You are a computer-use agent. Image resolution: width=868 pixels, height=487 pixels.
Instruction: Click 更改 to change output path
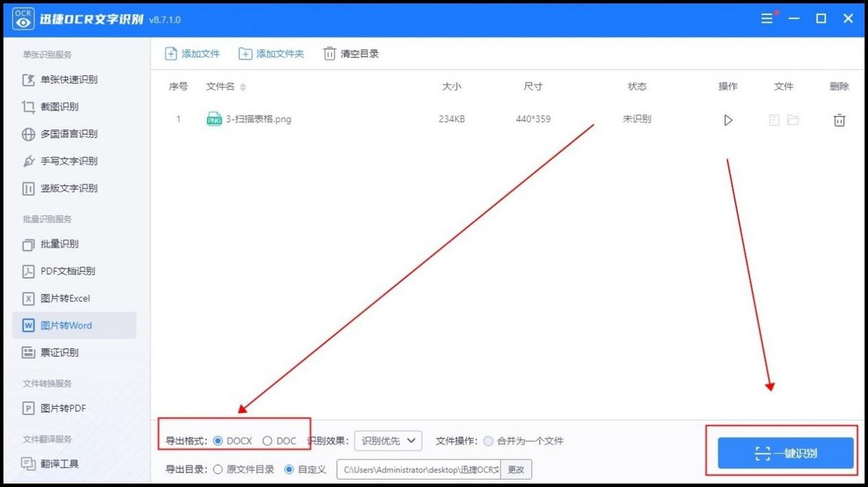[x=516, y=469]
